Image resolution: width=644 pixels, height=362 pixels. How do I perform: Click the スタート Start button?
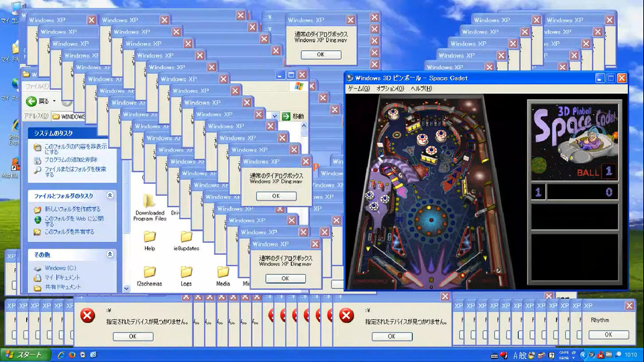[x=25, y=355]
